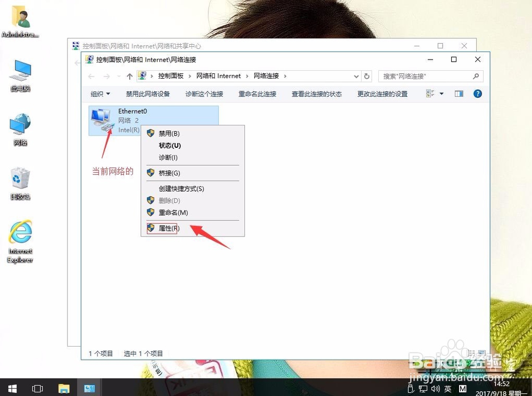Expand chevron after 网络连接 breadcrumb
The height and width of the screenshot is (396, 532).
coord(285,76)
